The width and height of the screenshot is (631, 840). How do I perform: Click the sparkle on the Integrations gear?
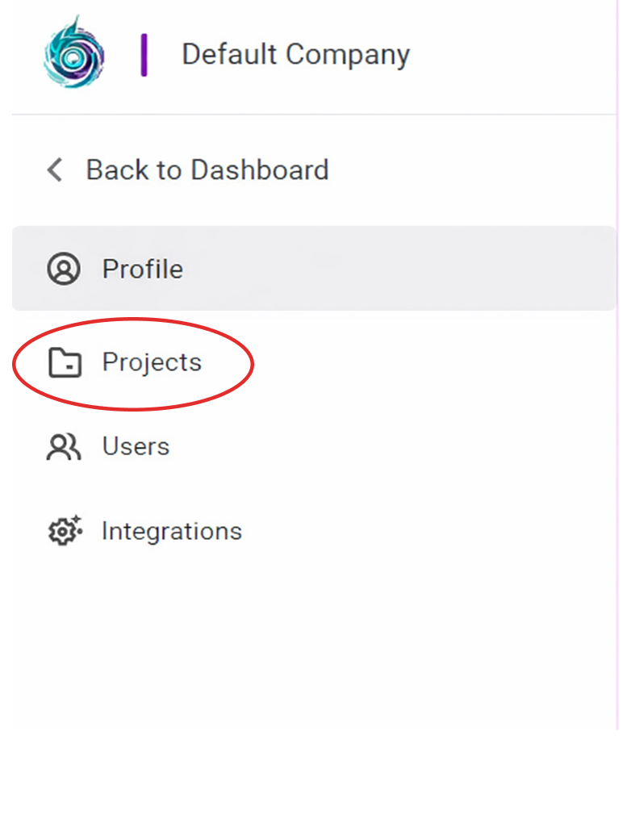pyautogui.click(x=77, y=520)
